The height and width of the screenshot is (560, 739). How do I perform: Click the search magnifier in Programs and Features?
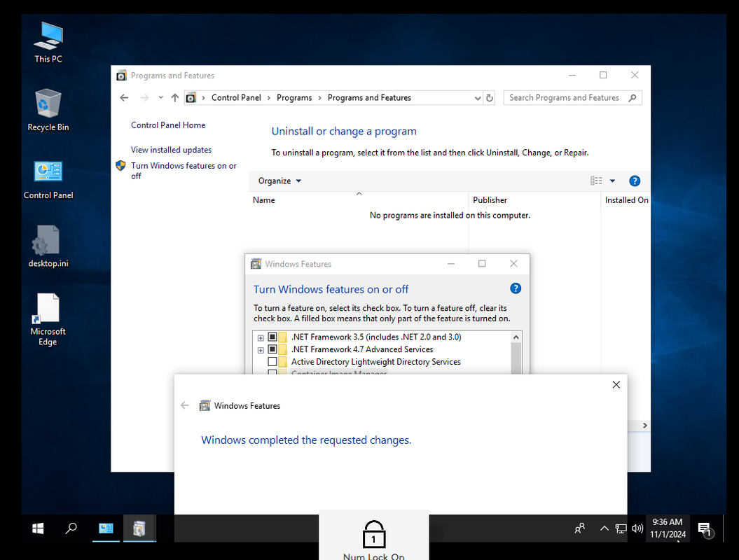[x=633, y=97]
